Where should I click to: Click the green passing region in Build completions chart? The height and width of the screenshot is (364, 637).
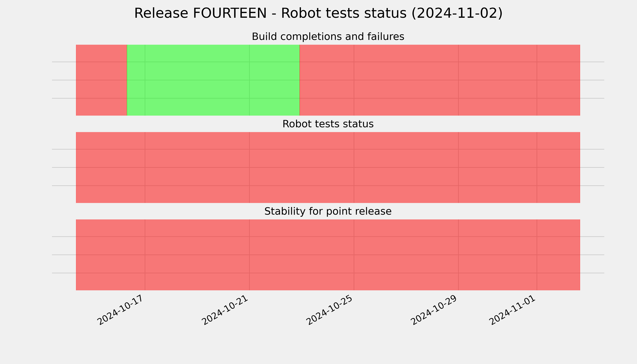213,80
